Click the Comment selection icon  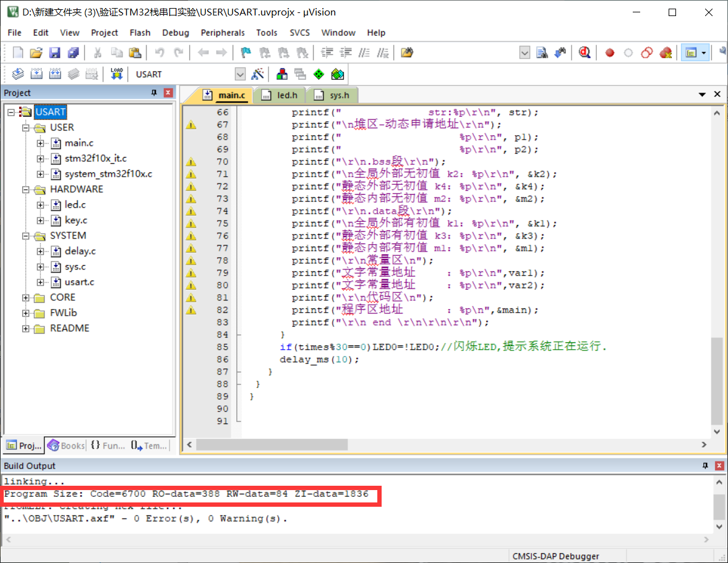[x=364, y=53]
